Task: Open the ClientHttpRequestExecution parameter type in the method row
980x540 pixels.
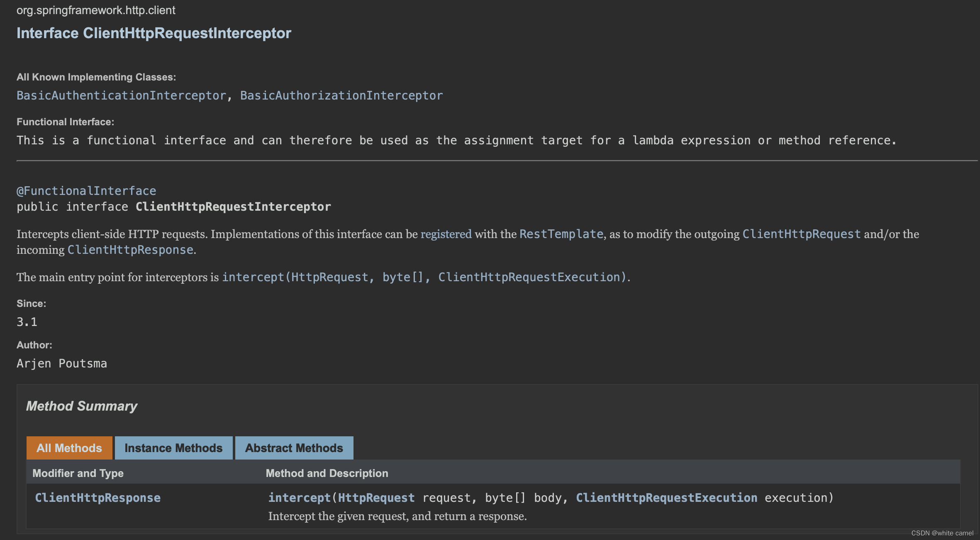Action: click(x=666, y=498)
